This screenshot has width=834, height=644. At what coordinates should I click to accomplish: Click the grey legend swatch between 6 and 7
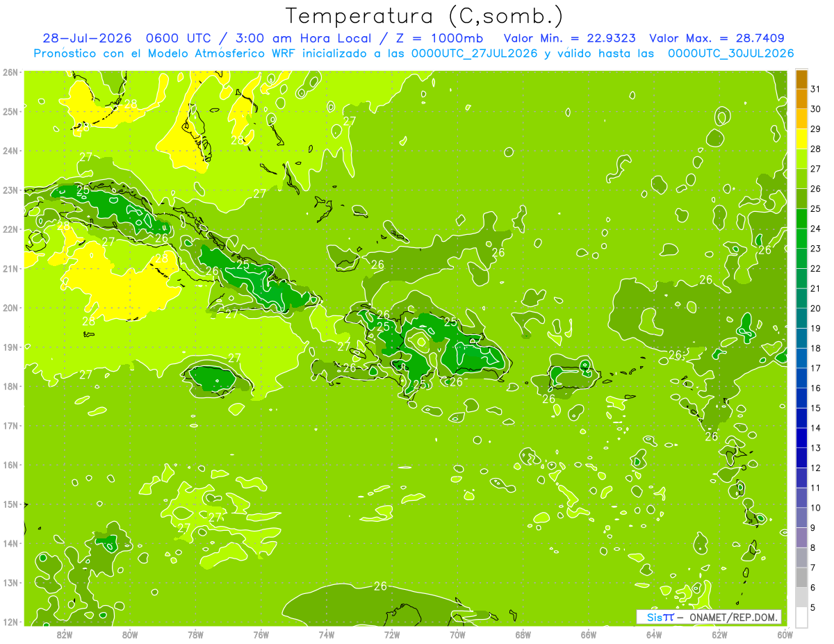pyautogui.click(x=801, y=577)
